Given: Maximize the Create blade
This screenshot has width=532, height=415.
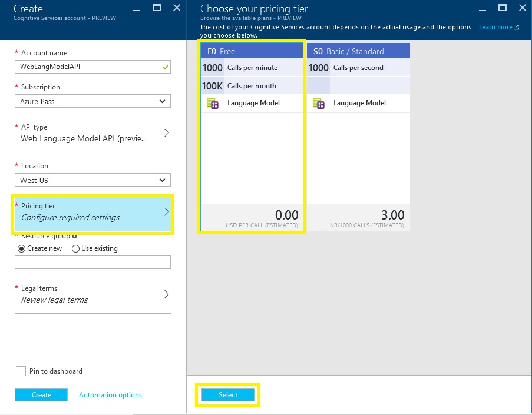Looking at the screenshot, I should (x=157, y=8).
